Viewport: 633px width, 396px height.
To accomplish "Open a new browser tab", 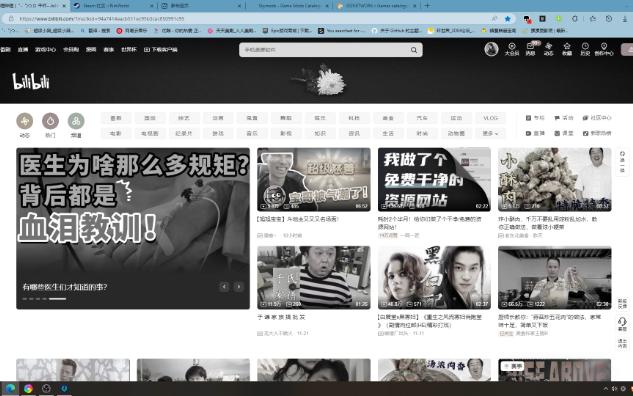I will pyautogui.click(x=427, y=5).
